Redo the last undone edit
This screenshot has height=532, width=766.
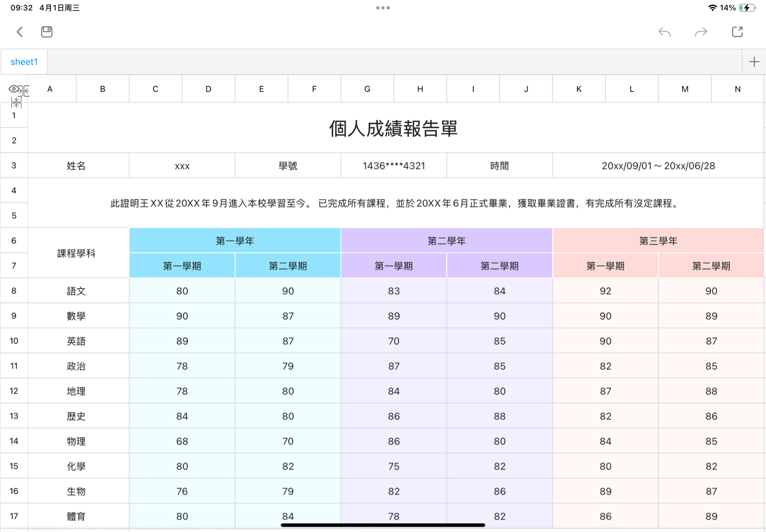(701, 32)
